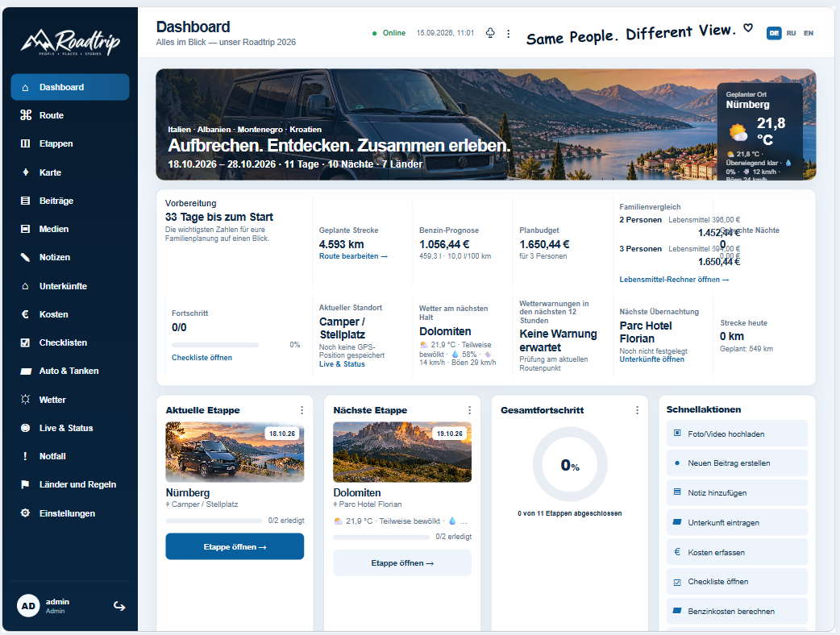Click Lebensmittel-Rechner öffnen link
This screenshot has width=840, height=635.
(x=674, y=280)
